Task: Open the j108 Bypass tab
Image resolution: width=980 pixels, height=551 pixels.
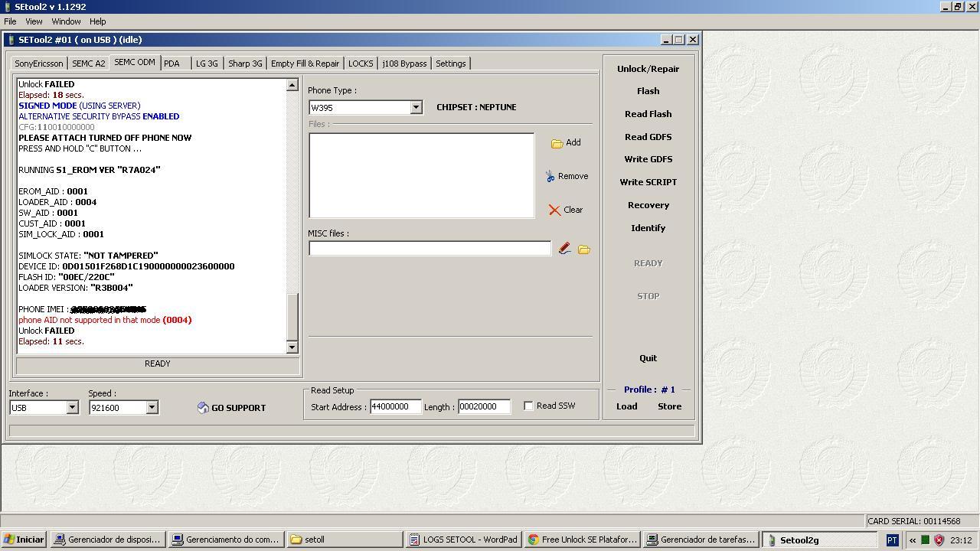Action: (404, 64)
